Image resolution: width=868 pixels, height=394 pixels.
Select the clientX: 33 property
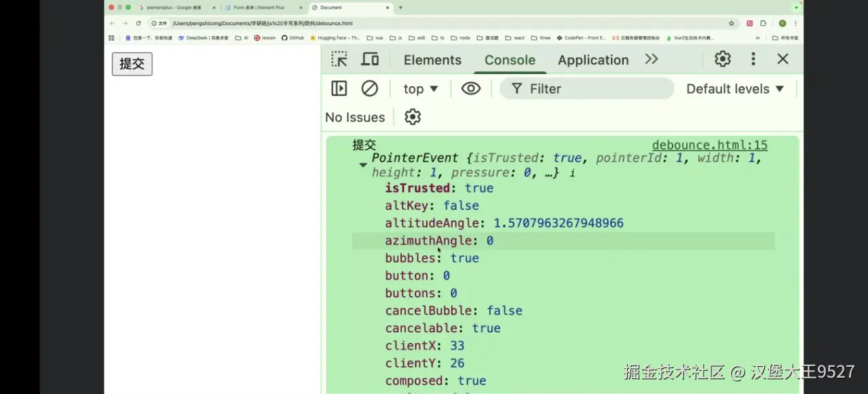(x=425, y=346)
